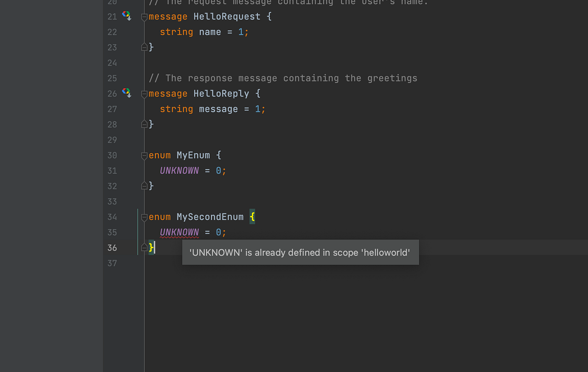Click line number 22 in the gutter
Screen dimensions: 588x372
tap(112, 32)
